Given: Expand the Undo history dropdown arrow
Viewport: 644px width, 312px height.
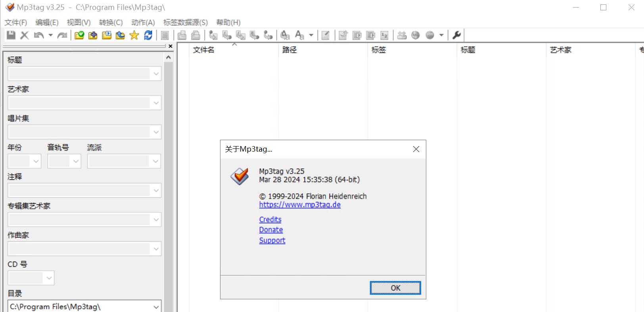Looking at the screenshot, I should click(50, 35).
